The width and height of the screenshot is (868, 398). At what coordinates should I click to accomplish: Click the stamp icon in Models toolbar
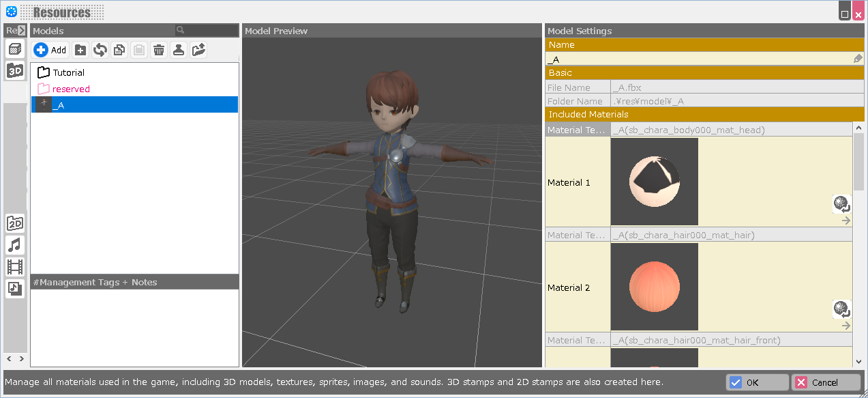point(179,50)
